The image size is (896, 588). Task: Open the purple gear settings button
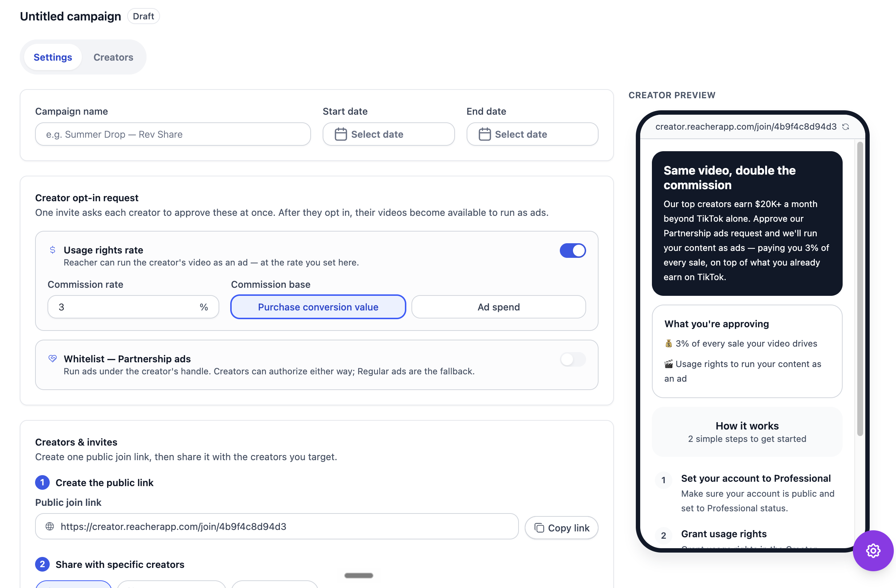[x=873, y=550]
